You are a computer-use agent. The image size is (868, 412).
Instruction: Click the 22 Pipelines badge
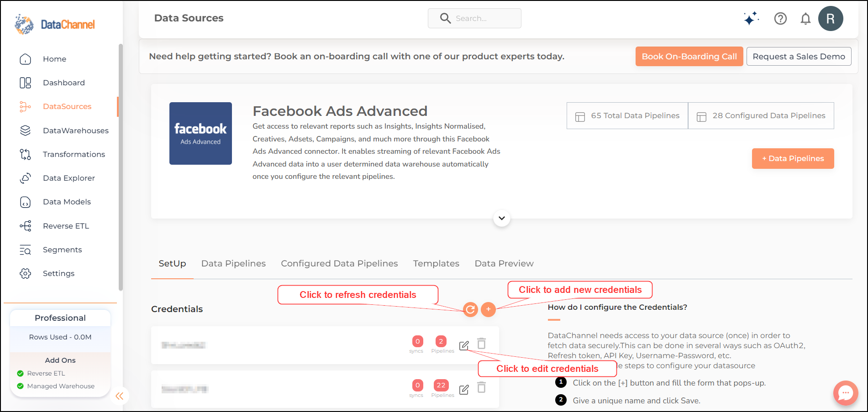(x=441, y=385)
